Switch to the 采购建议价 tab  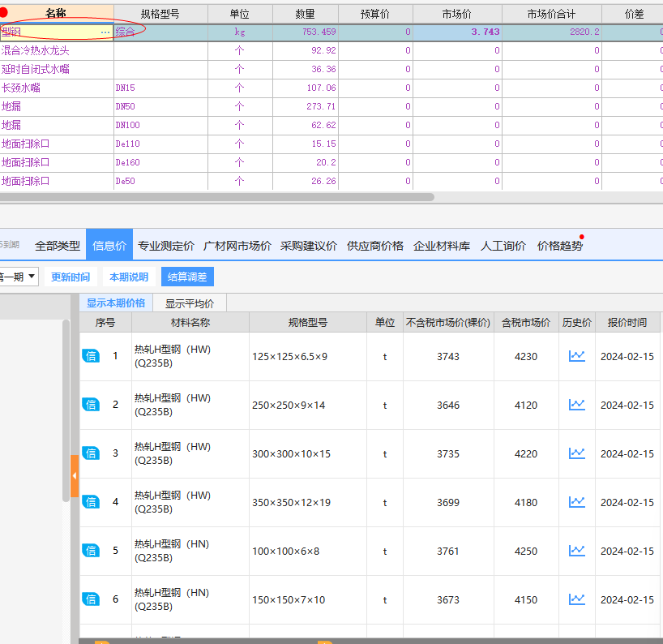pyautogui.click(x=309, y=246)
